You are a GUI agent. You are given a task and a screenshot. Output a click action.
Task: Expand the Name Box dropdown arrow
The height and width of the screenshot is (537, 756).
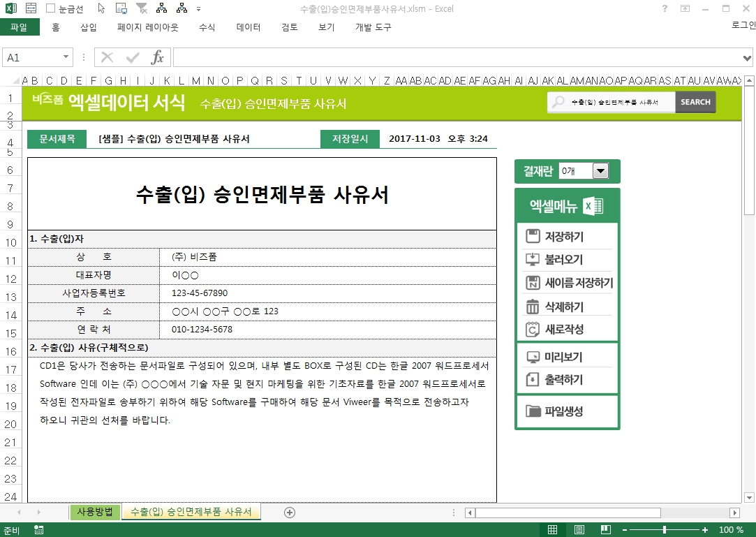[66, 57]
